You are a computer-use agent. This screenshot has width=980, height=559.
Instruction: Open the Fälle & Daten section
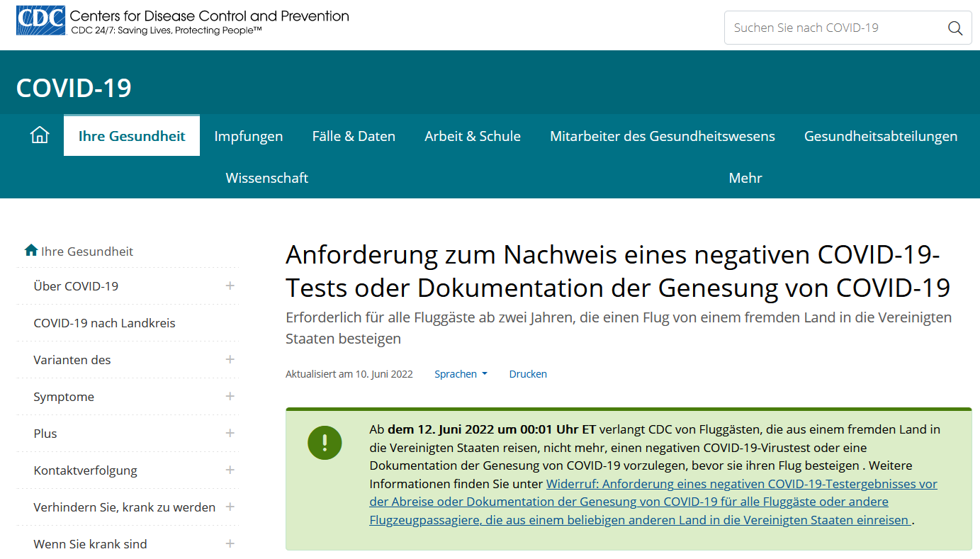point(354,135)
